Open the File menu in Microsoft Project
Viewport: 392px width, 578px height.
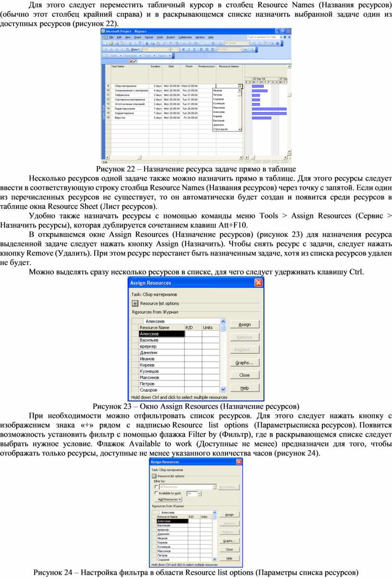111,37
